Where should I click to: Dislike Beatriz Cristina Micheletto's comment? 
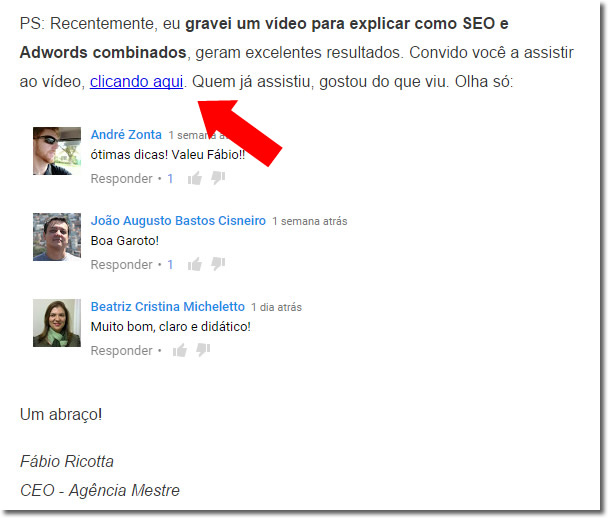pyautogui.click(x=204, y=352)
